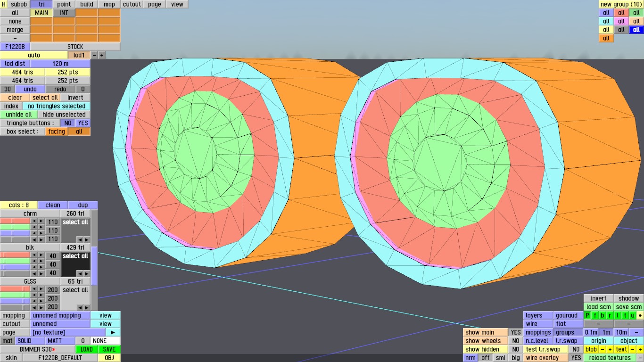Increase text size with its plus button
644x362 pixels.
(x=640, y=349)
